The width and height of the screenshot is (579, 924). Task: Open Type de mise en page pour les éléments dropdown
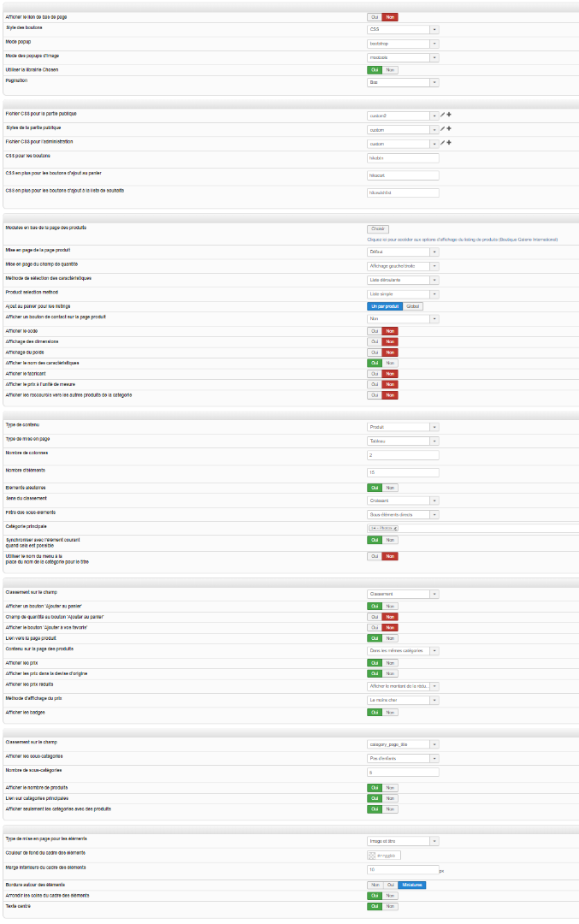pyautogui.click(x=403, y=842)
